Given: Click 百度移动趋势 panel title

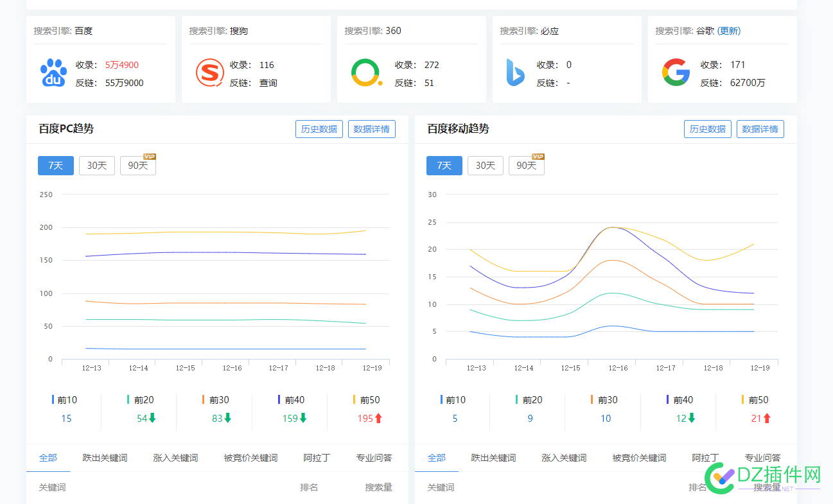Looking at the screenshot, I should click(458, 129).
